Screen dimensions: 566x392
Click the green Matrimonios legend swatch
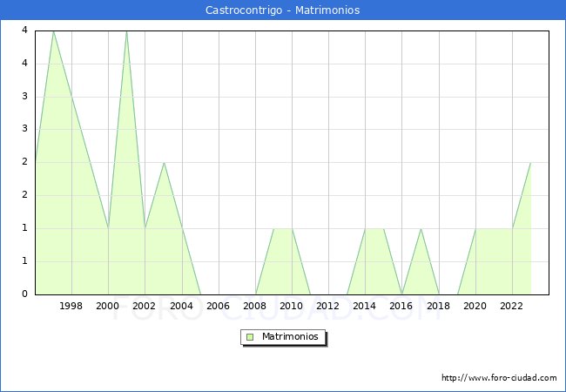(x=250, y=337)
